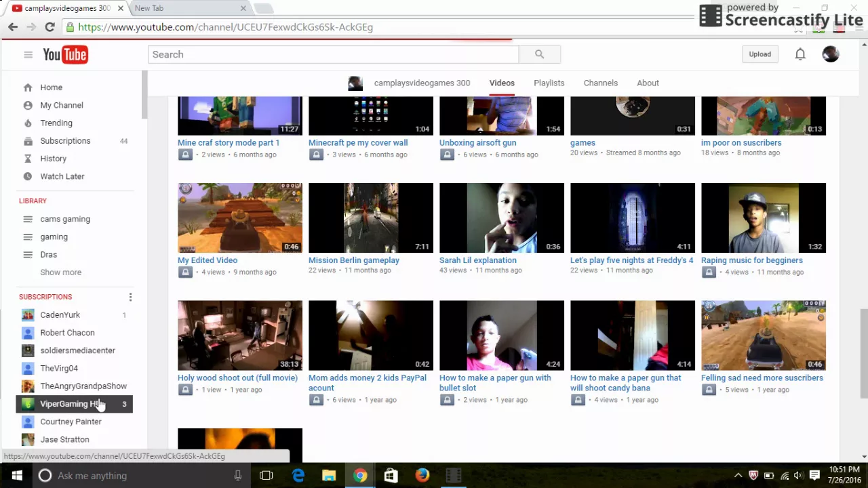Image resolution: width=868 pixels, height=488 pixels.
Task: Expand library with Show more
Action: pyautogui.click(x=60, y=272)
